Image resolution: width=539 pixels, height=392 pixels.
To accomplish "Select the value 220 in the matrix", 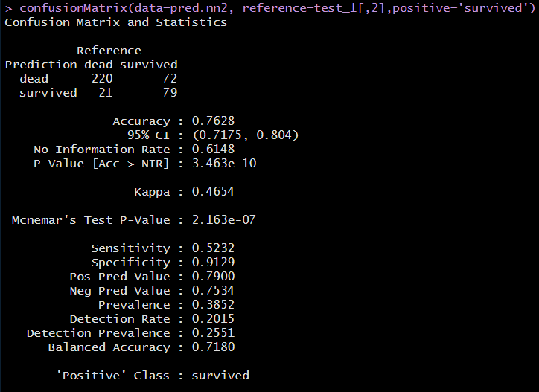I will click(x=102, y=79).
